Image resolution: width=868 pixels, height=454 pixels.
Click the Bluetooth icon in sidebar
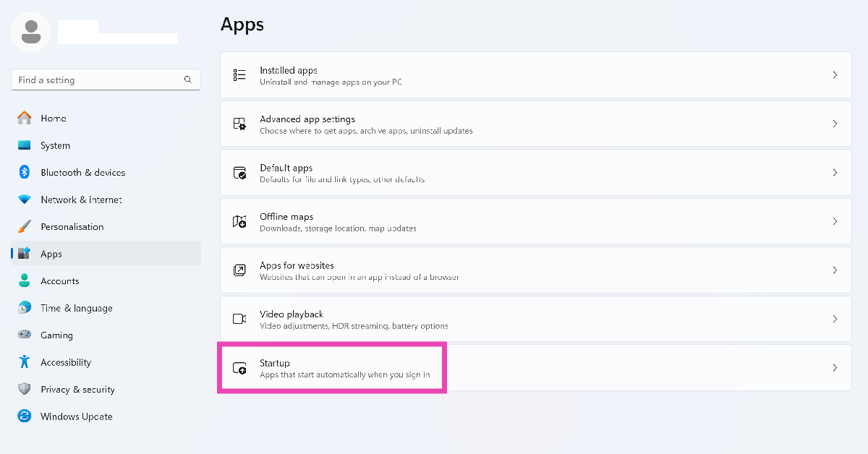pyautogui.click(x=25, y=172)
